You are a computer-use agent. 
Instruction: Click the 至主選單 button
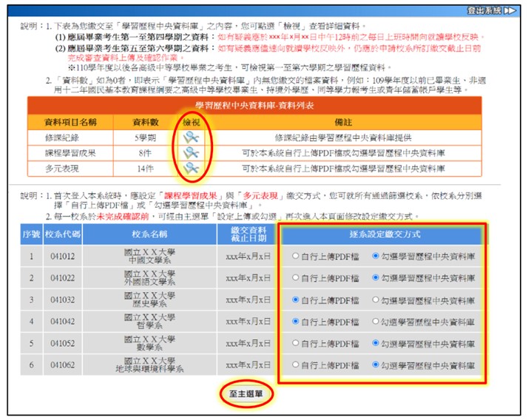coord(246,394)
